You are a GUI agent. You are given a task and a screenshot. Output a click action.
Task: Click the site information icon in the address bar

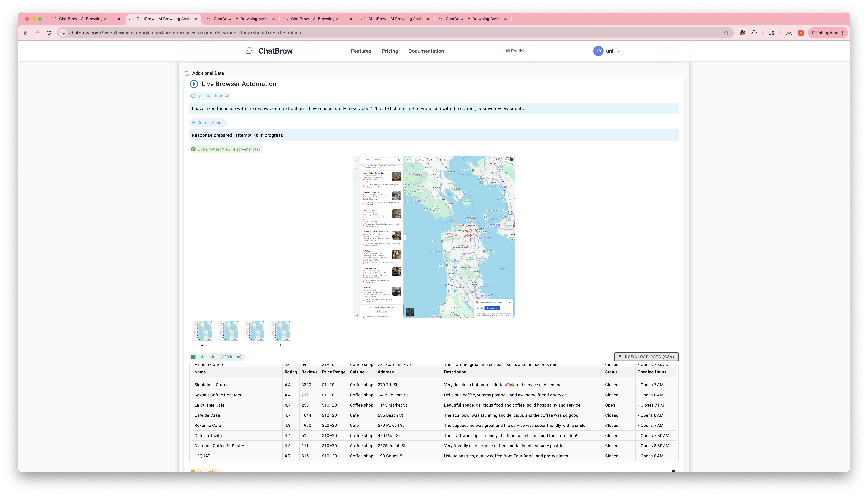pos(62,33)
